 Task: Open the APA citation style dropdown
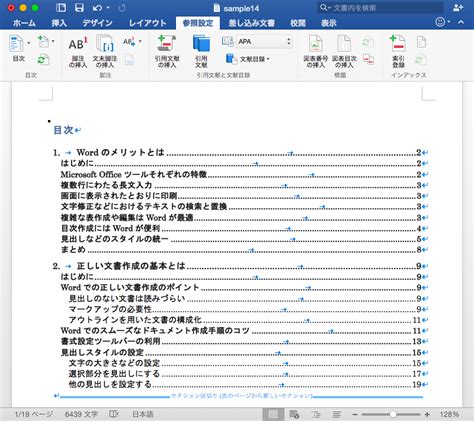pos(264,42)
